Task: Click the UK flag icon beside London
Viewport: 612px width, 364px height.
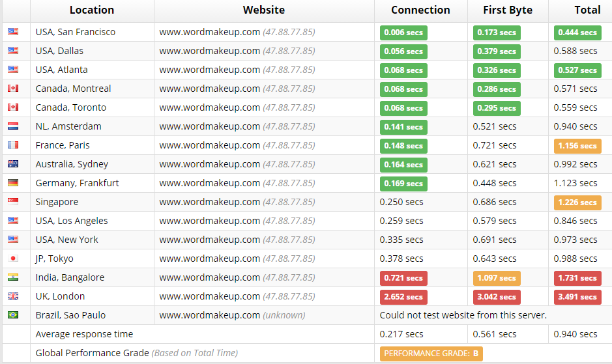Action: (x=13, y=296)
